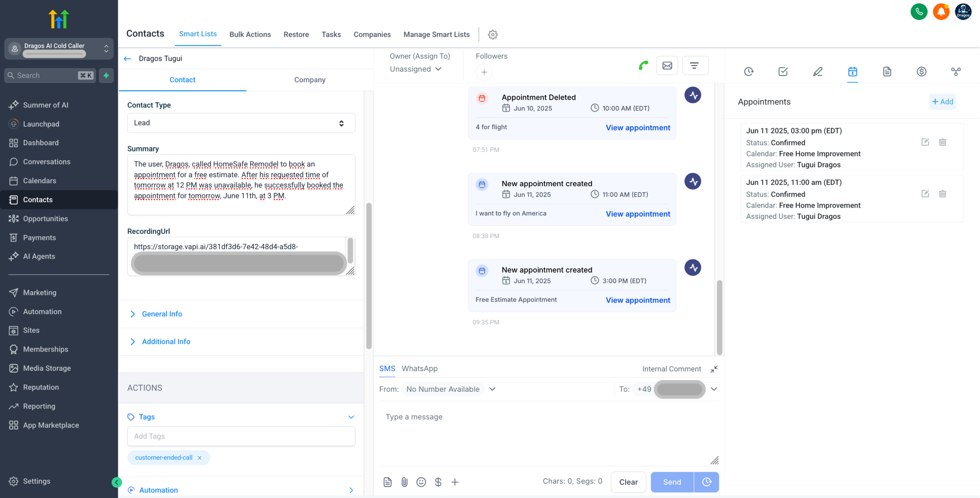The width and height of the screenshot is (980, 498).
Task: Open conversation filter icon
Action: pos(695,65)
